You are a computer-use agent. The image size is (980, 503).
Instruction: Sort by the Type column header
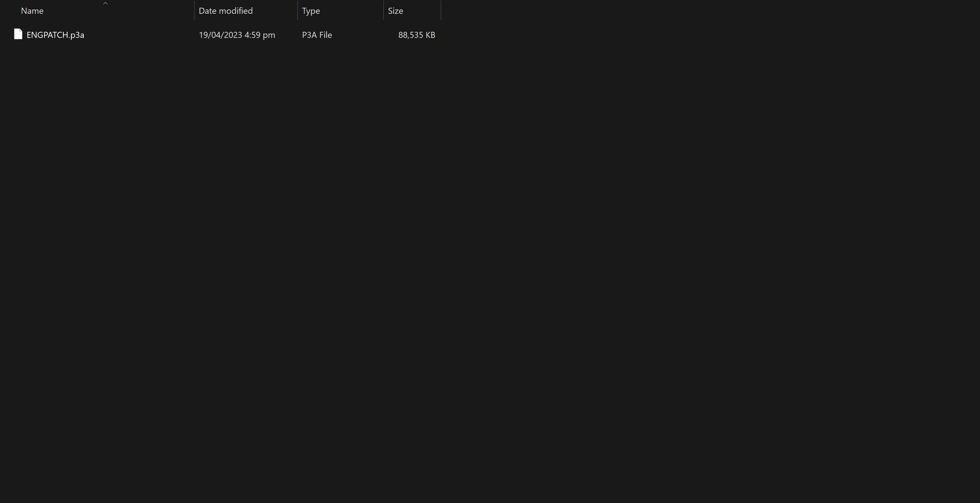point(311,11)
